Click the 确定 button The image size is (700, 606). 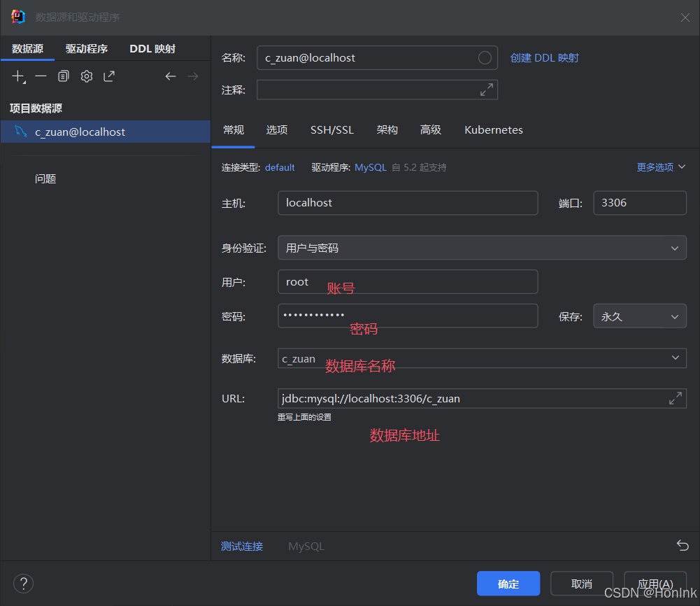[508, 583]
